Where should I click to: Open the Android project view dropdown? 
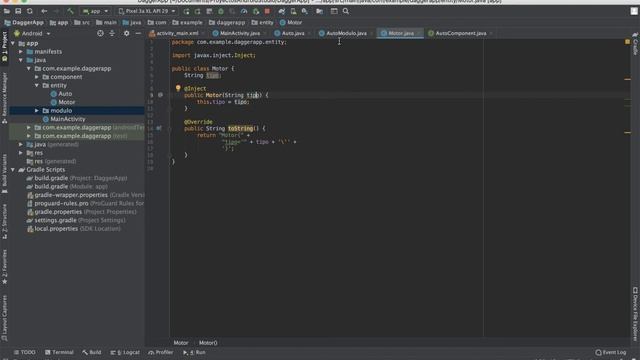pyautogui.click(x=32, y=33)
